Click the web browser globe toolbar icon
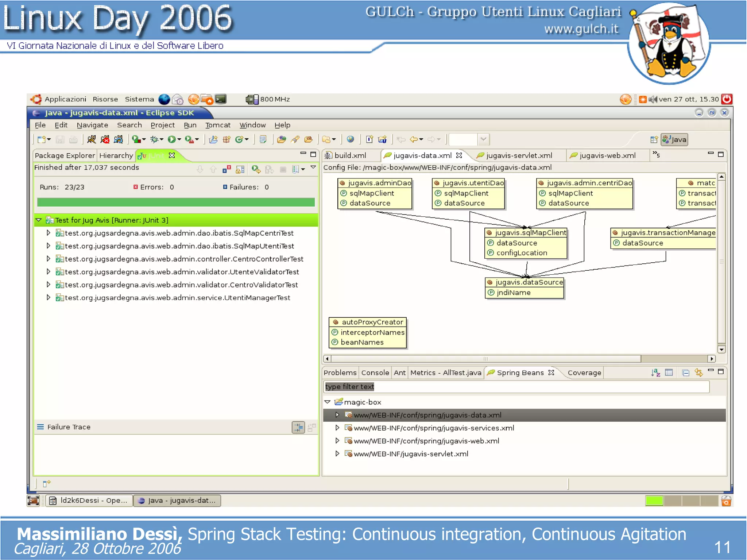 (x=351, y=139)
